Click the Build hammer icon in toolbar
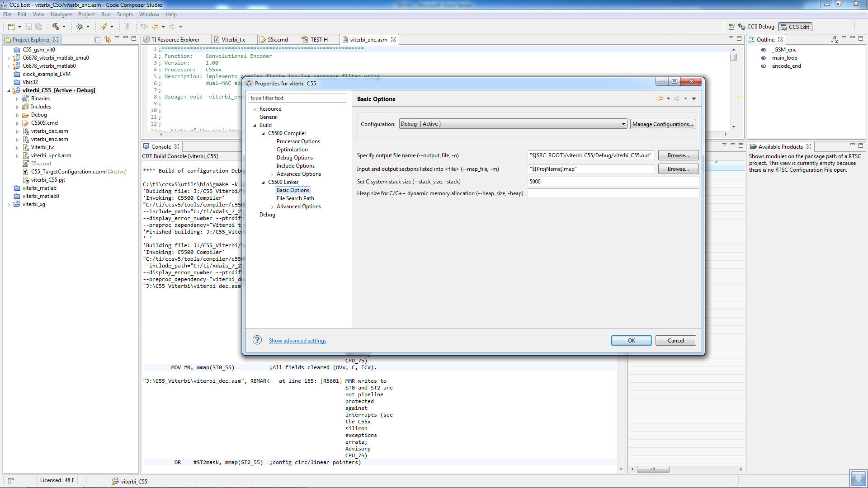 (x=56, y=27)
